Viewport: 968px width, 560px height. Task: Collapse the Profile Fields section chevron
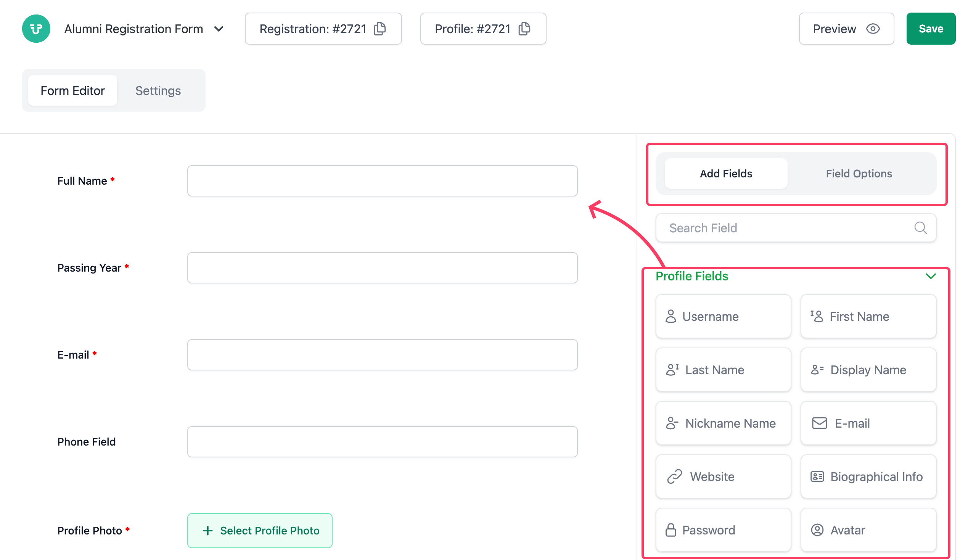click(930, 276)
